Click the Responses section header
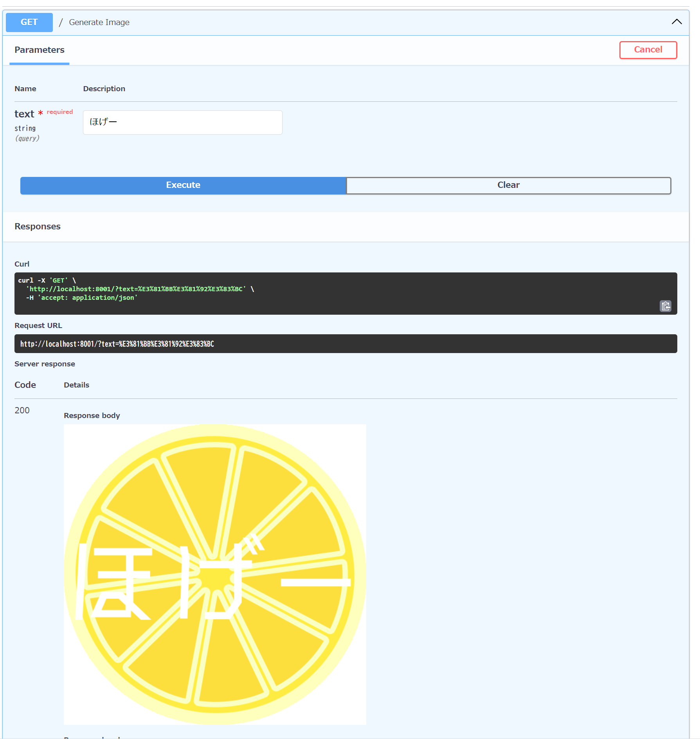 click(x=37, y=226)
